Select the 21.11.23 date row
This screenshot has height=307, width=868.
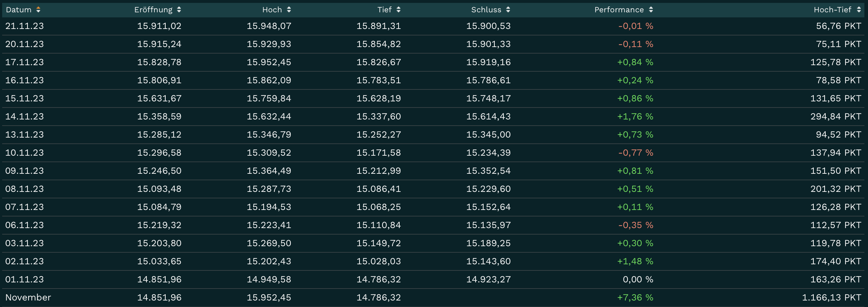(25, 26)
